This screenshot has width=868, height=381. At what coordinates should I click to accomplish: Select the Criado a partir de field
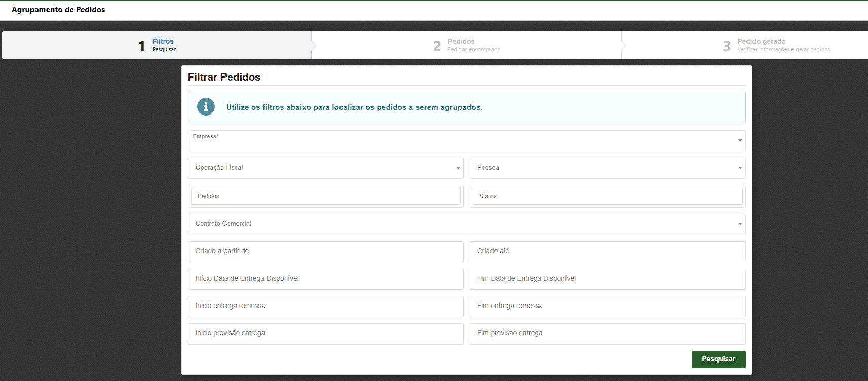pyautogui.click(x=325, y=252)
